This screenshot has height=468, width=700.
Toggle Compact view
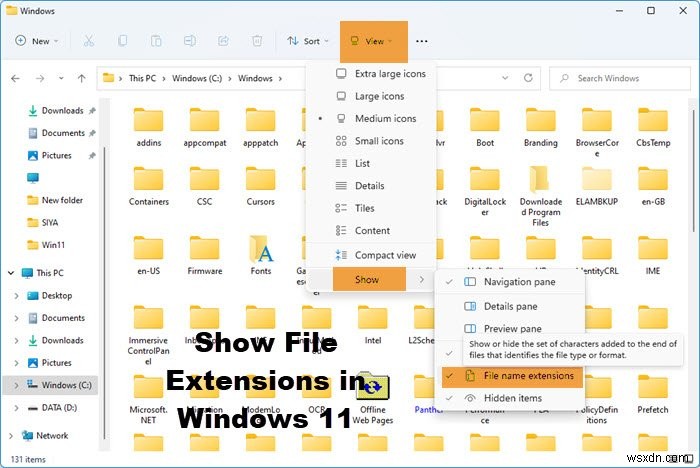371,255
